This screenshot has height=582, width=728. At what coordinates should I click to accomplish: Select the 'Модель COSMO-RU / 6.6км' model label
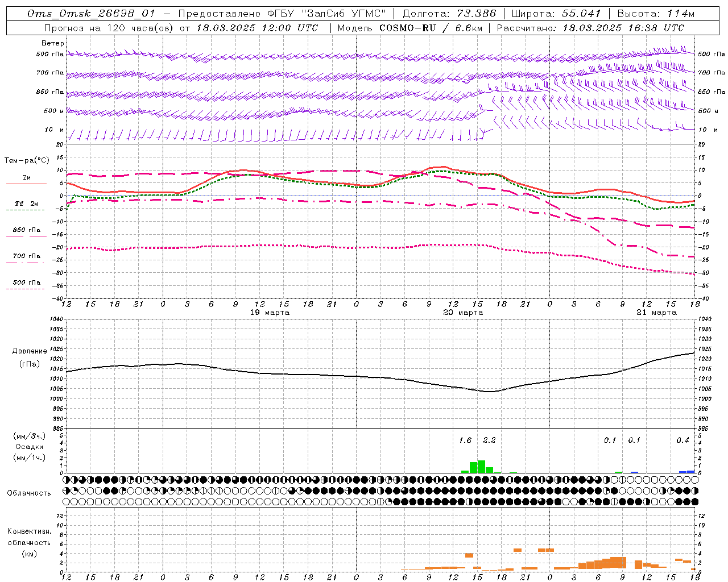coord(409,28)
